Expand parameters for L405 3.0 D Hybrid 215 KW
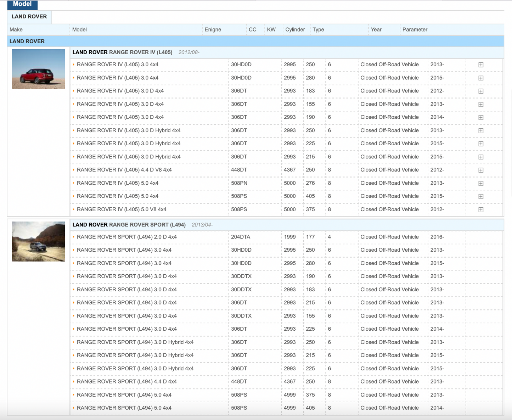This screenshot has height=420, width=512. point(481,157)
